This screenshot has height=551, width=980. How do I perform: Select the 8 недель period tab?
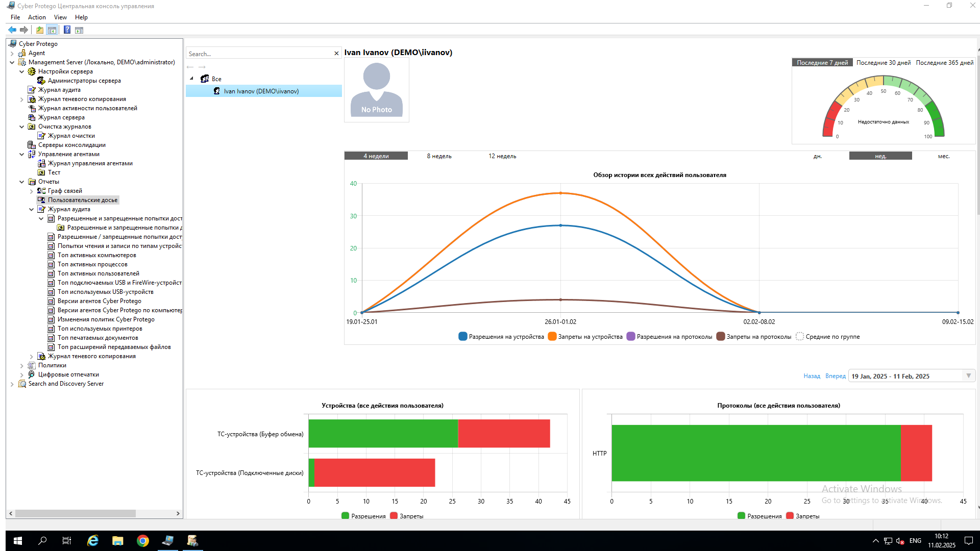coord(439,156)
